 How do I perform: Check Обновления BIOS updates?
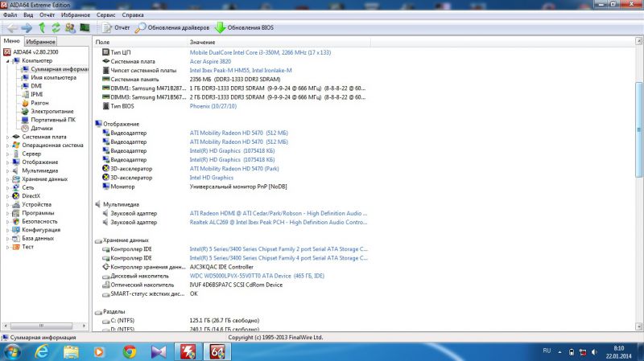click(245, 28)
